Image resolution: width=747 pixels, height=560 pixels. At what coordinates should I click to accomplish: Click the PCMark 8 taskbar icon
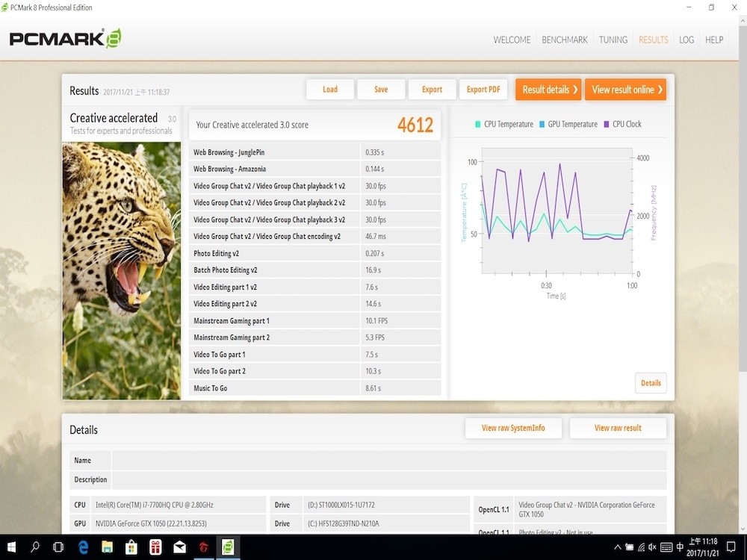tap(227, 547)
